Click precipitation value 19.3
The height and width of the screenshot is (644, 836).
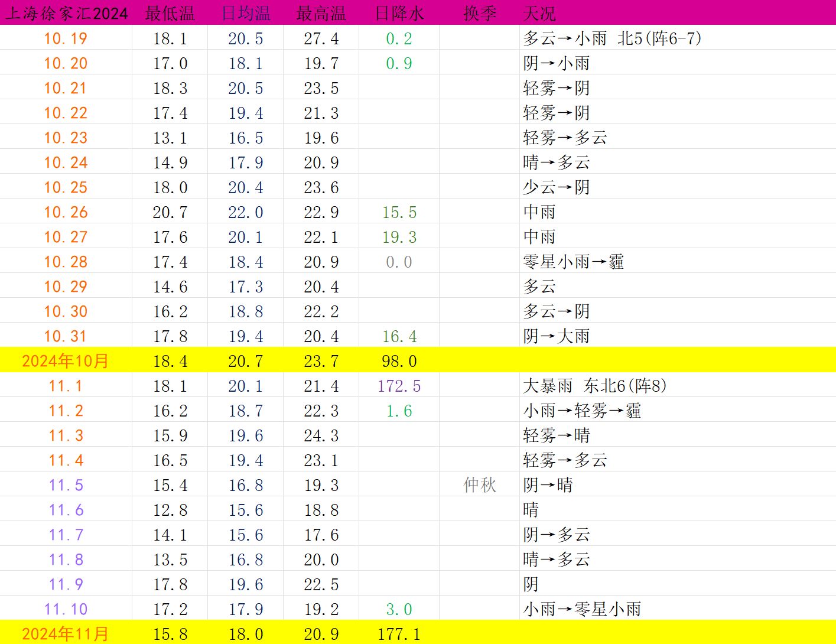399,237
